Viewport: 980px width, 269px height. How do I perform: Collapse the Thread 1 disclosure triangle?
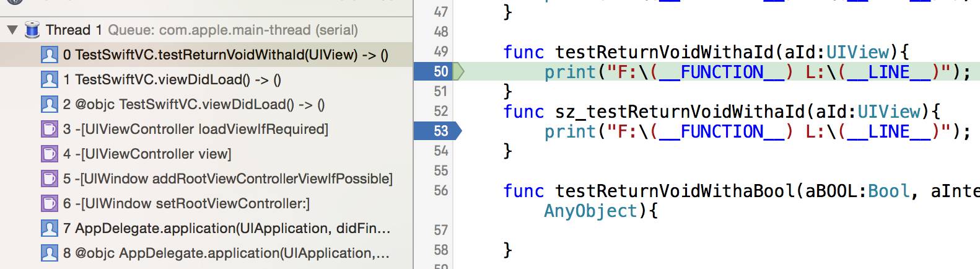pos(12,30)
